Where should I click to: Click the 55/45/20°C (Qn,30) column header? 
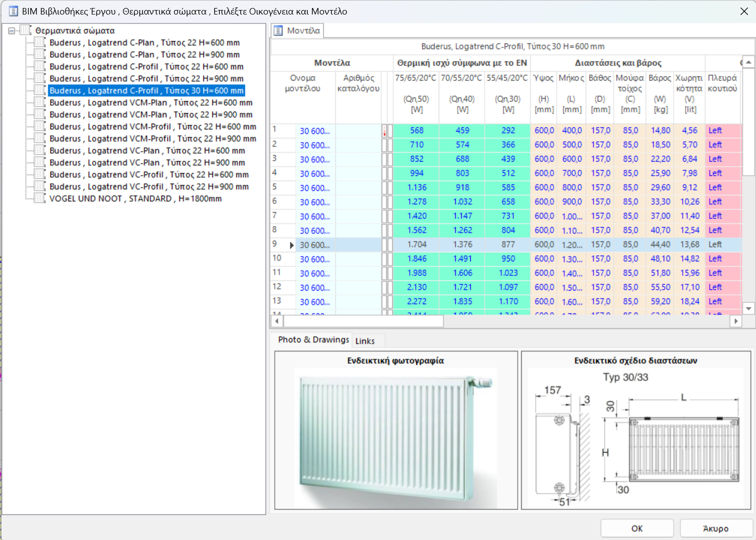click(508, 97)
